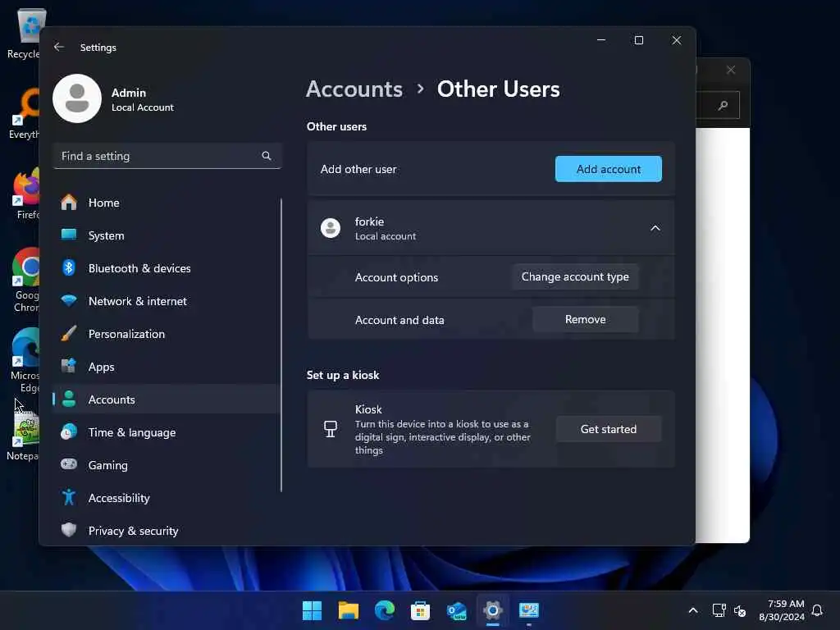Collapse the forkie account section
The image size is (840, 630).
655,228
